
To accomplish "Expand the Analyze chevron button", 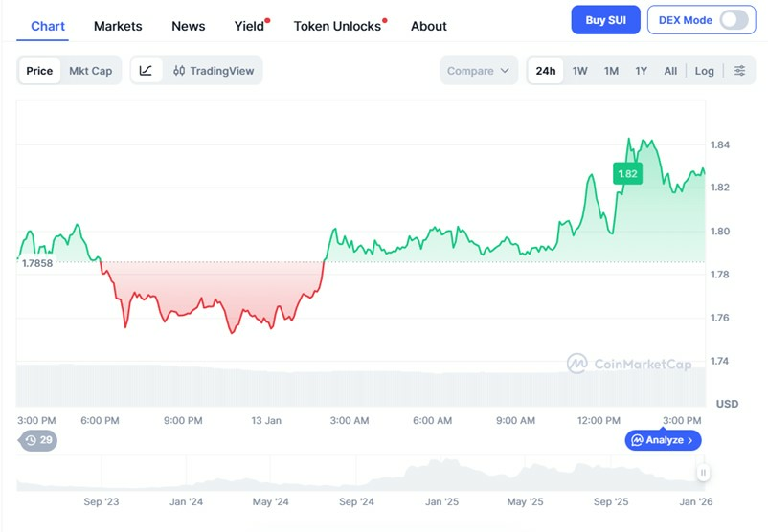I will pyautogui.click(x=664, y=440).
